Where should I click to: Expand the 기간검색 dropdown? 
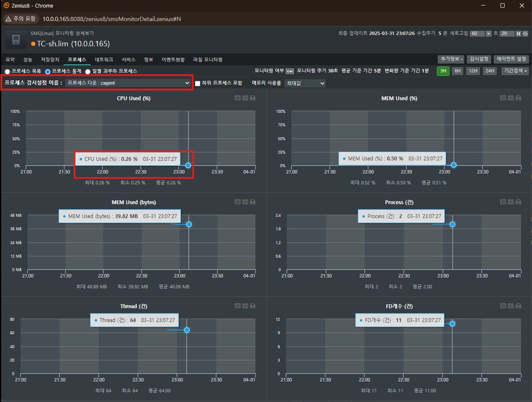515,71
